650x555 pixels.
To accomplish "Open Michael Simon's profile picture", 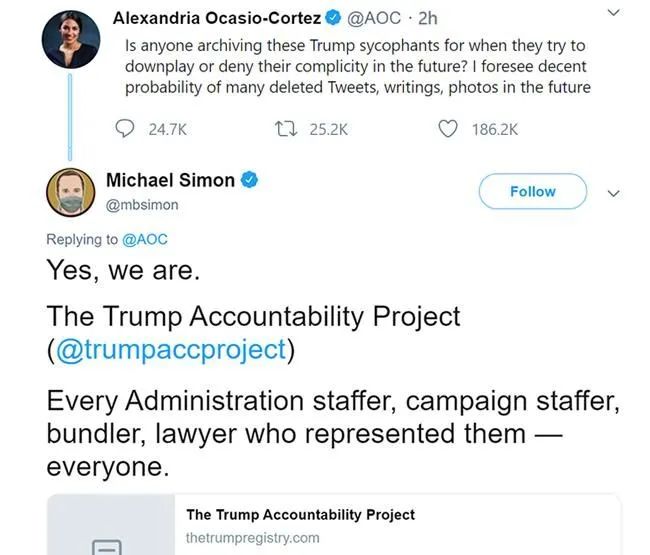I will (x=70, y=192).
